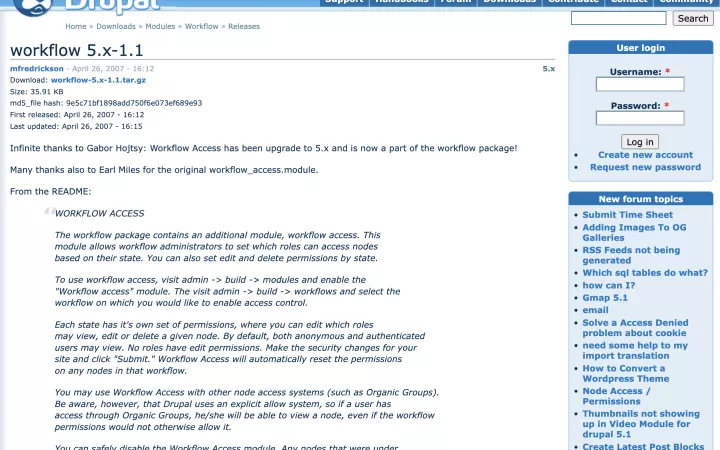Screen dimensions: 720x450
Task: Click the User login block header
Action: (x=641, y=48)
